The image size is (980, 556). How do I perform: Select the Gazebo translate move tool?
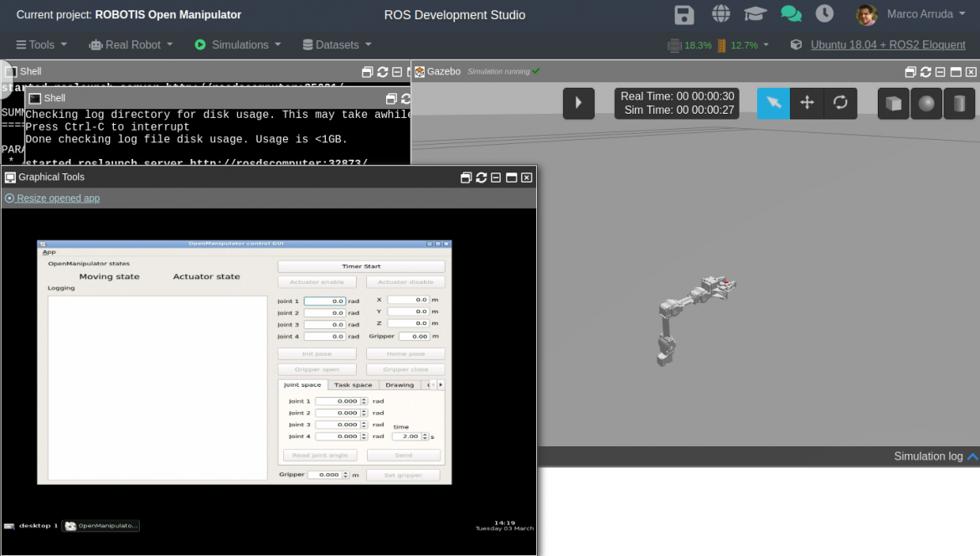tap(807, 103)
